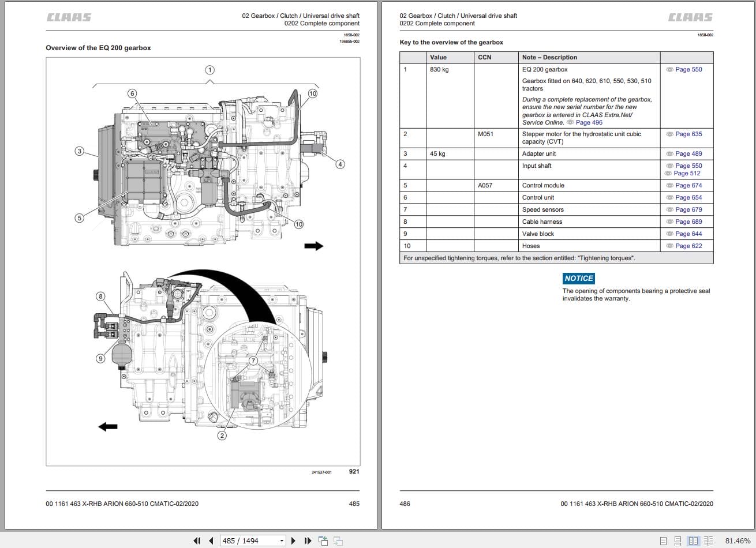Jump to the last page
Image resolution: width=756 pixels, height=548 pixels.
(308, 541)
